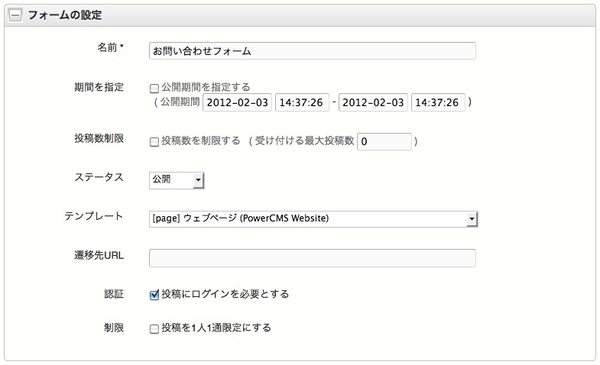
Task: Click the end date field
Action: (x=373, y=103)
